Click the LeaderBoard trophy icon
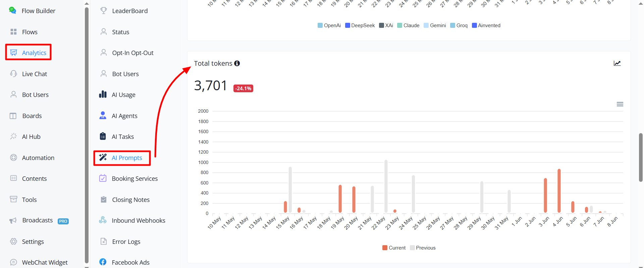The width and height of the screenshot is (644, 268). (104, 11)
